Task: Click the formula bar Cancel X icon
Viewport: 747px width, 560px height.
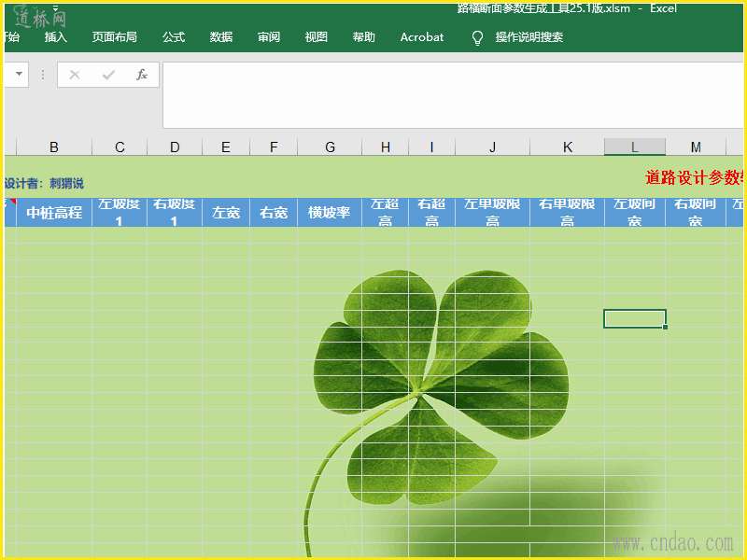Action: click(x=75, y=75)
